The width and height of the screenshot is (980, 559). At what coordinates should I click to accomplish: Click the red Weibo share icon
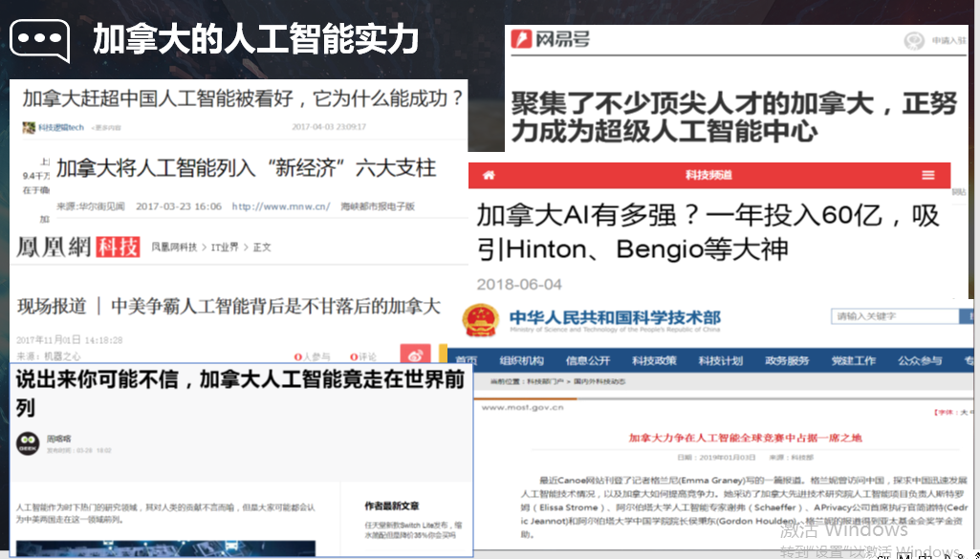pos(416,355)
